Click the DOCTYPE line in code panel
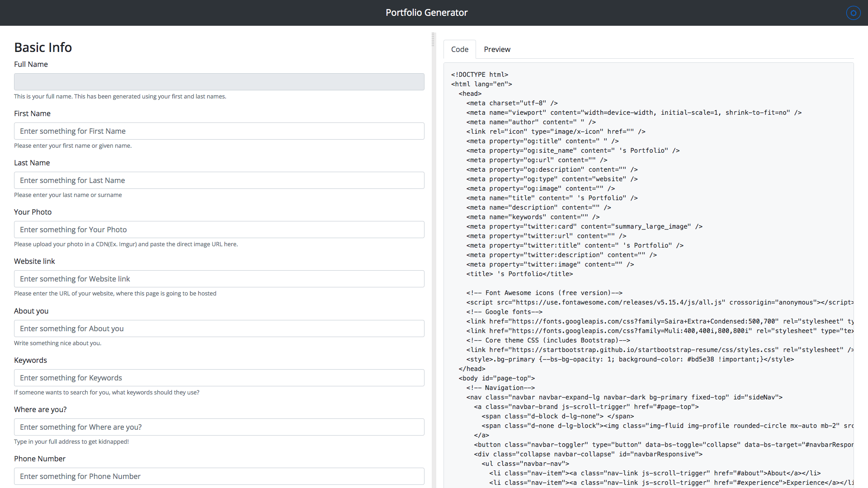Image resolution: width=868 pixels, height=488 pixels. click(x=479, y=75)
